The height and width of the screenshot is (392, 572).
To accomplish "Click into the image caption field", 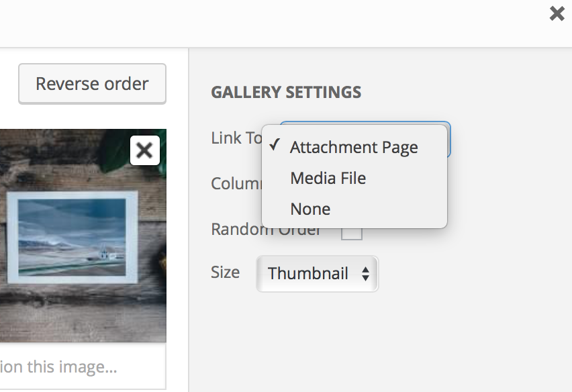I will pos(81,367).
